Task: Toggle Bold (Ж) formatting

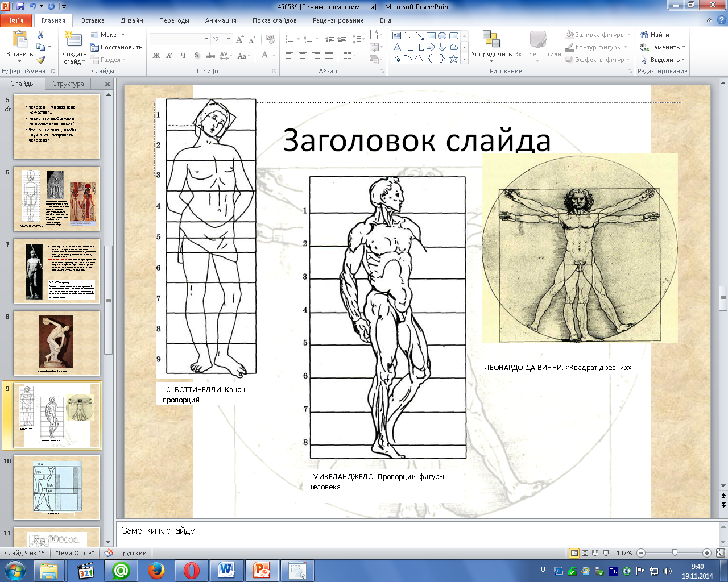Action: click(156, 55)
